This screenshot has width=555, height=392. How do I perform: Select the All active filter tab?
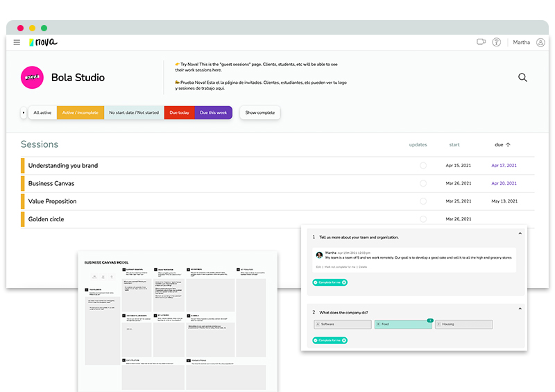pyautogui.click(x=42, y=112)
